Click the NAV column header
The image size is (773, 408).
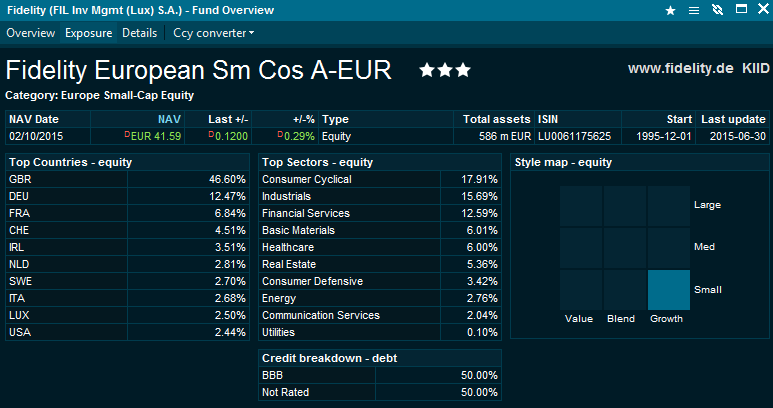point(169,119)
